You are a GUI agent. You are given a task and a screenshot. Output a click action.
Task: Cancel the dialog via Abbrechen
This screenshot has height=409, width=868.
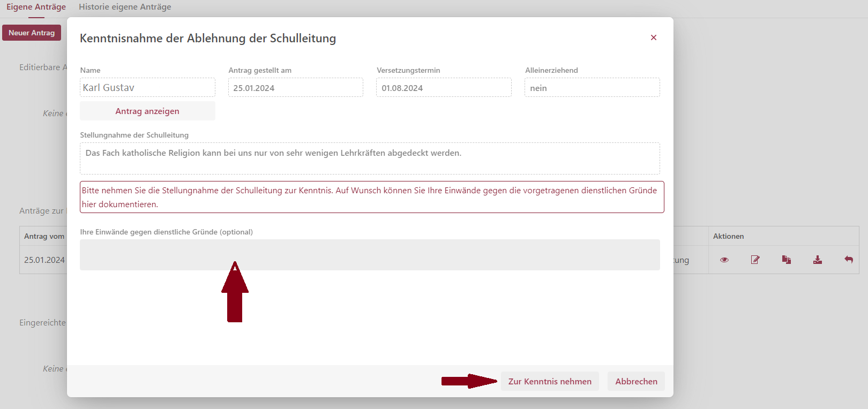point(636,382)
